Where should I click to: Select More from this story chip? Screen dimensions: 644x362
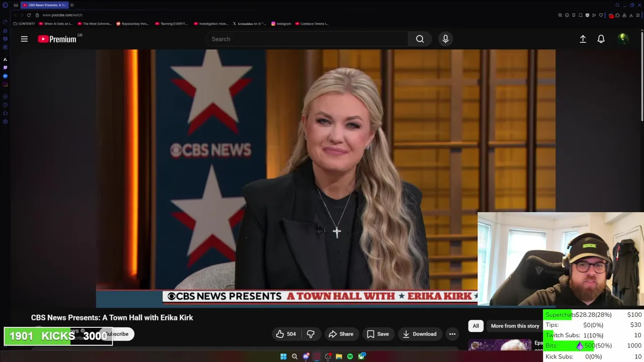point(515,326)
